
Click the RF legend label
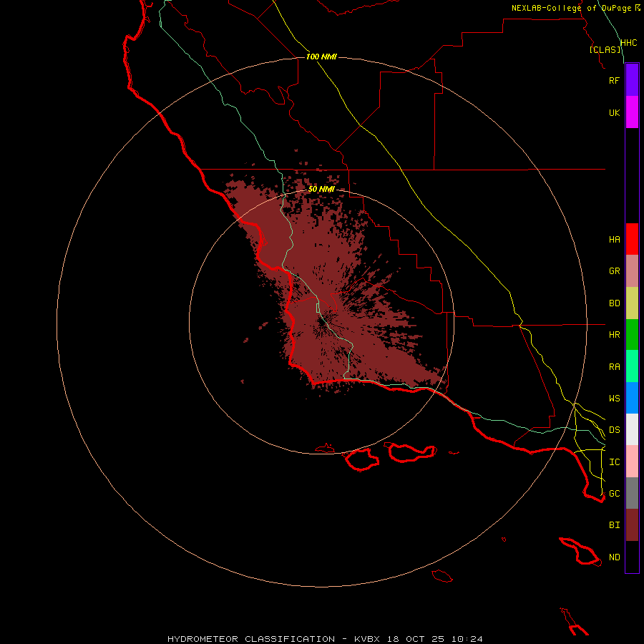pos(614,80)
